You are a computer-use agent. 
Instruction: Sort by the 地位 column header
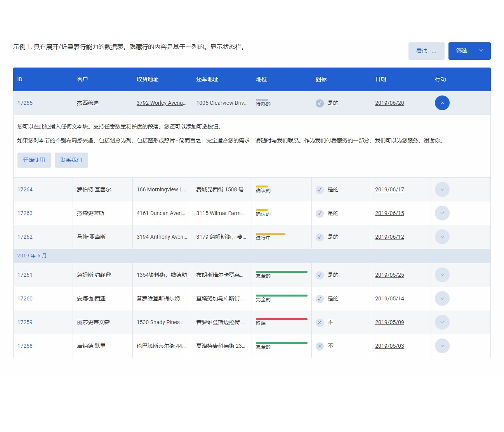click(x=261, y=79)
